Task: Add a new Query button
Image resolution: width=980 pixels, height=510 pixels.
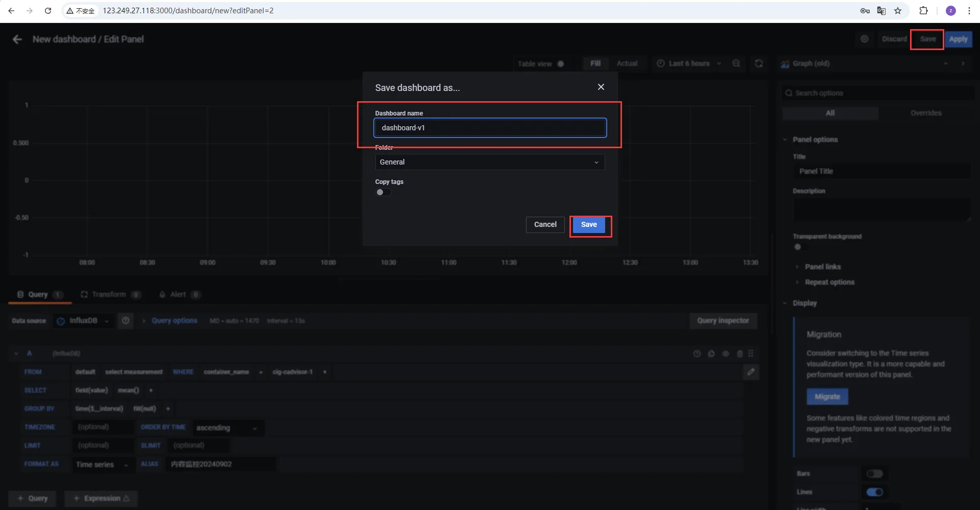Action: (32, 498)
